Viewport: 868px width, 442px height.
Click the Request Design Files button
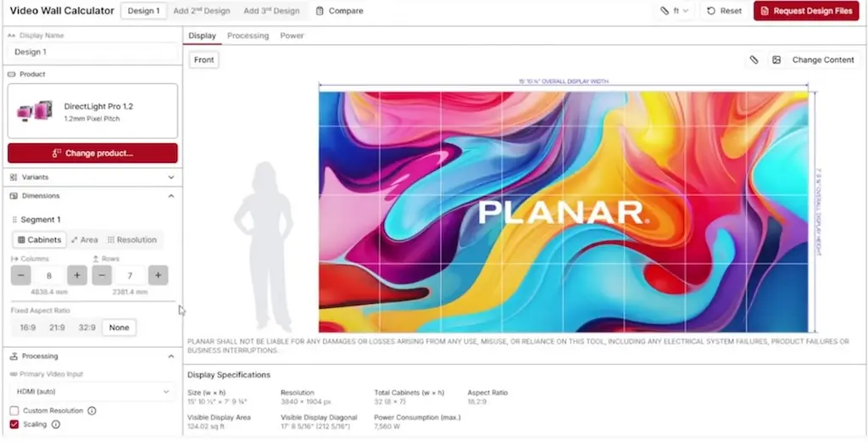click(x=805, y=11)
